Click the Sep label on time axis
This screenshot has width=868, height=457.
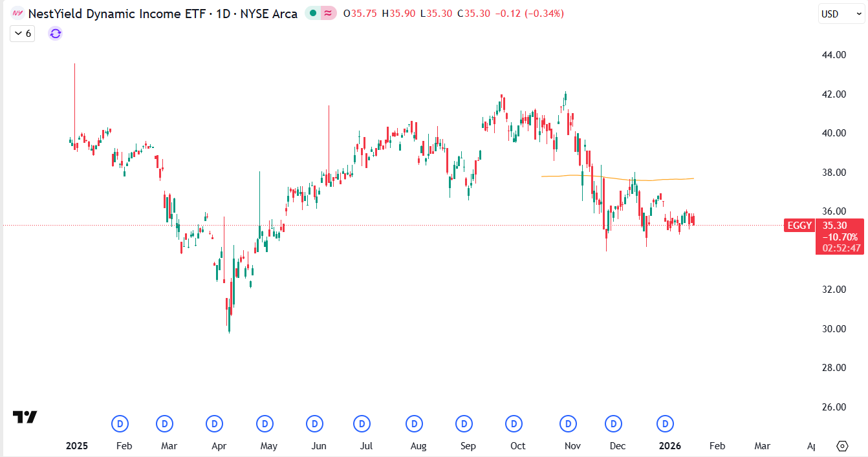point(468,446)
